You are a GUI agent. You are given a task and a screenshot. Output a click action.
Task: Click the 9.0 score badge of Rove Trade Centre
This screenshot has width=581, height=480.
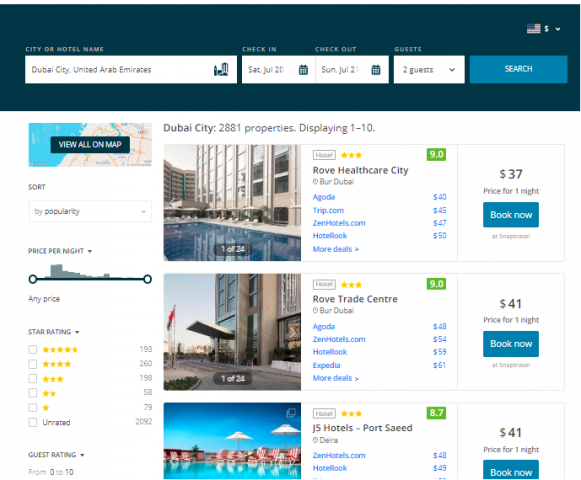(436, 284)
